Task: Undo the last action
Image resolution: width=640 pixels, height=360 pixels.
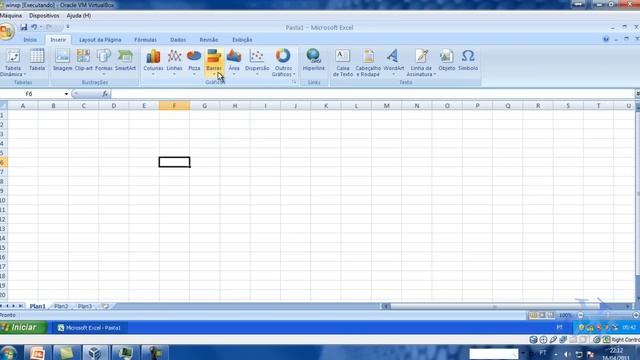Action: point(34,27)
